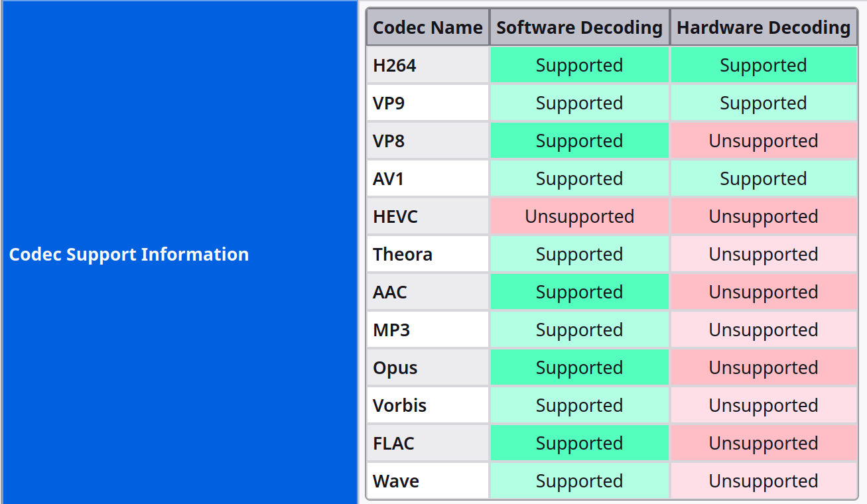Click the Hardware Decoding column header
Screen dimensions: 867x504
763,28
